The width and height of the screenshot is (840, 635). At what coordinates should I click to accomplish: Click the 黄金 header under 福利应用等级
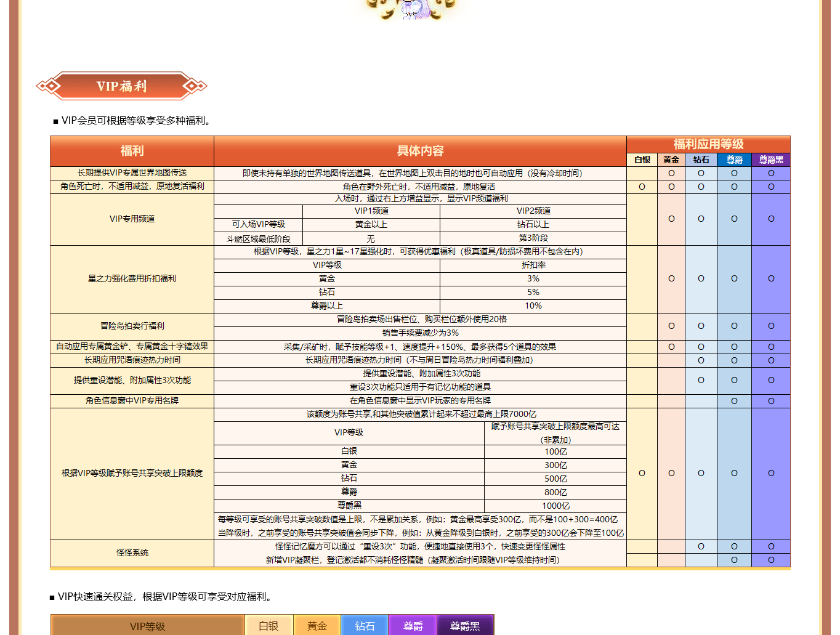[671, 160]
